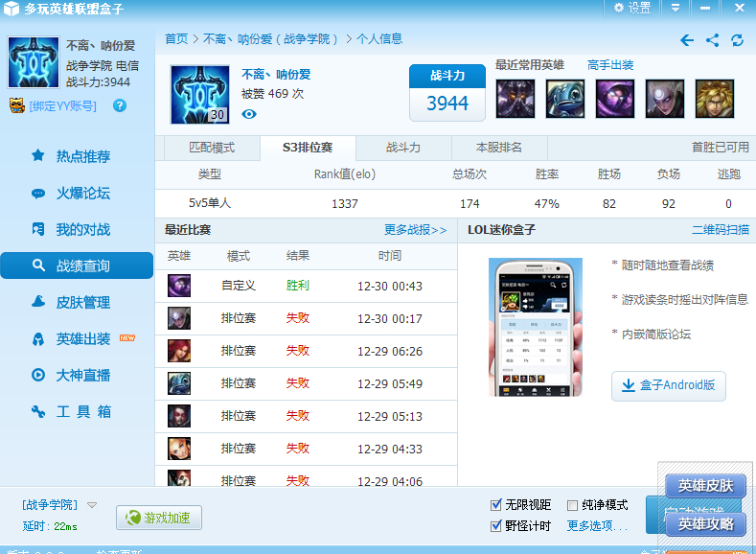Viewport: 756px width, 554px height.
Task: Click 首页 breadcrumb link
Action: pos(176,39)
